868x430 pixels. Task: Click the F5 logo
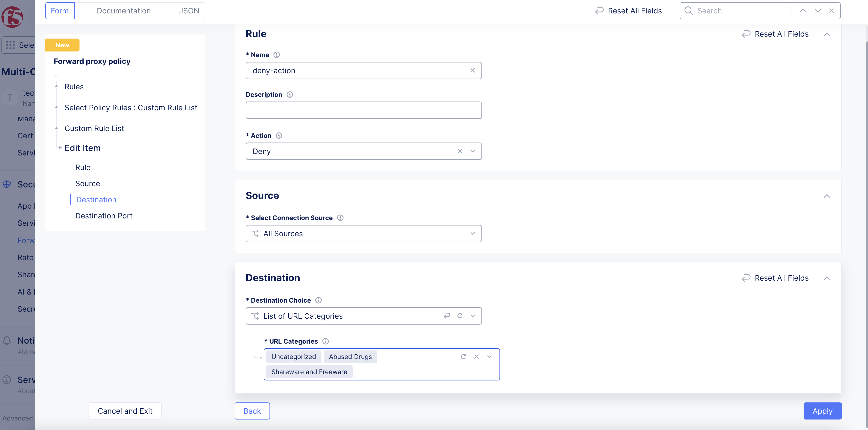pyautogui.click(x=12, y=17)
